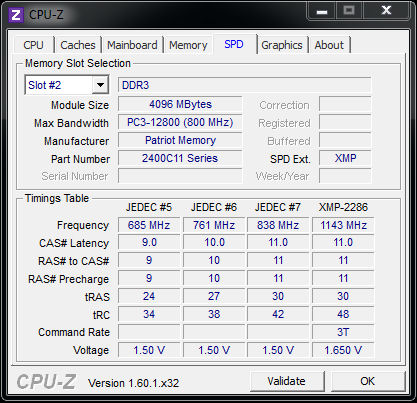Open the About tab
417x403 pixels.
[329, 45]
